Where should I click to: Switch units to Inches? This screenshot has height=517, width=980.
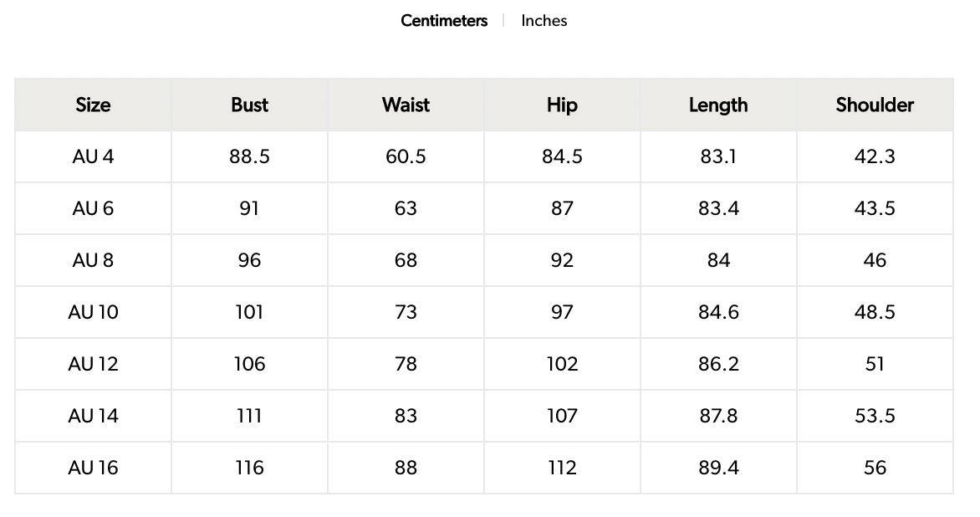tap(544, 21)
